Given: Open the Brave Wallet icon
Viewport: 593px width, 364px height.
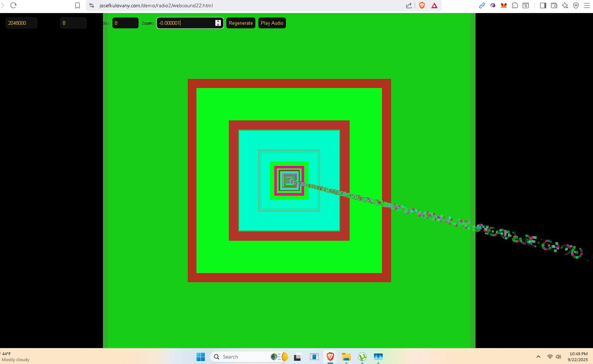Looking at the screenshot, I should (554, 5).
